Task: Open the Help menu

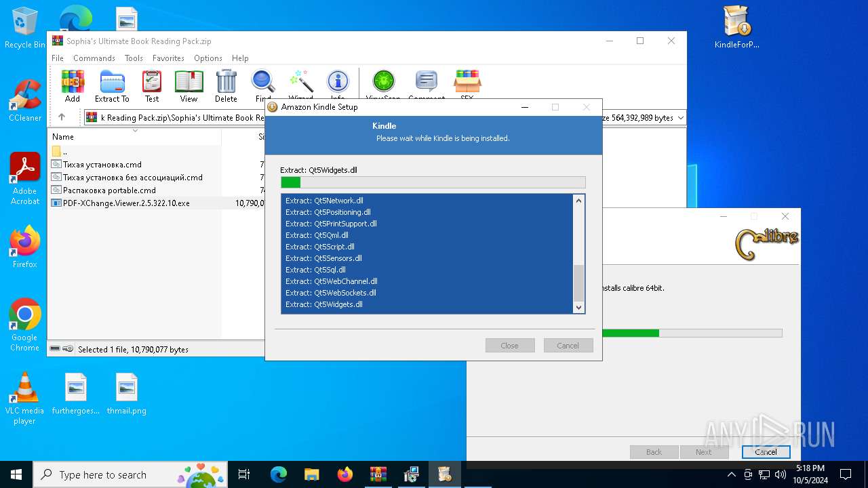Action: coord(240,58)
